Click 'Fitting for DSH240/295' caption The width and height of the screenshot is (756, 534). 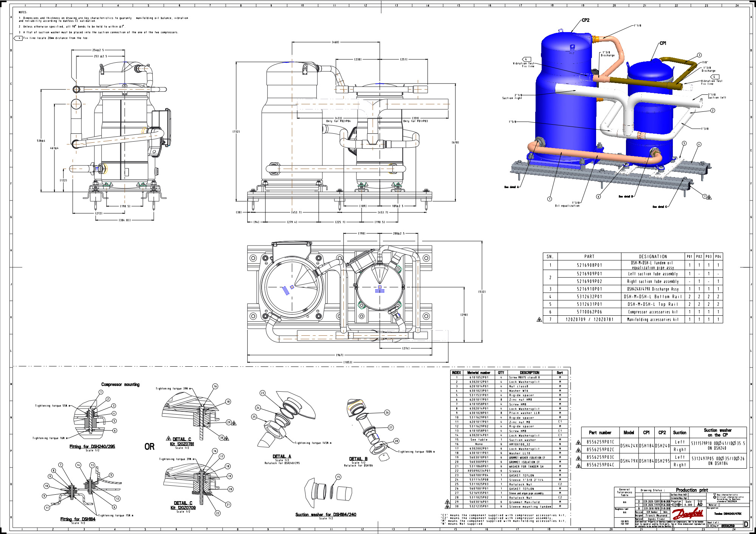click(x=92, y=446)
